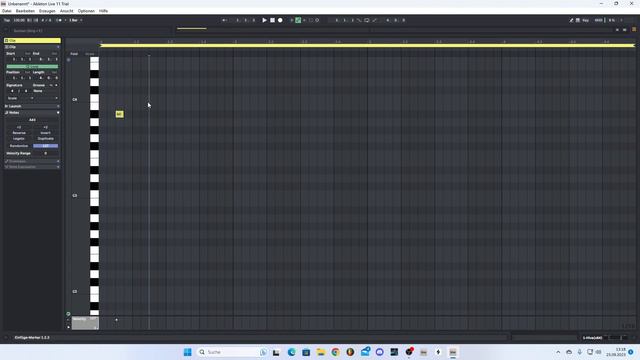Click the Velocity lane label box

85,323
